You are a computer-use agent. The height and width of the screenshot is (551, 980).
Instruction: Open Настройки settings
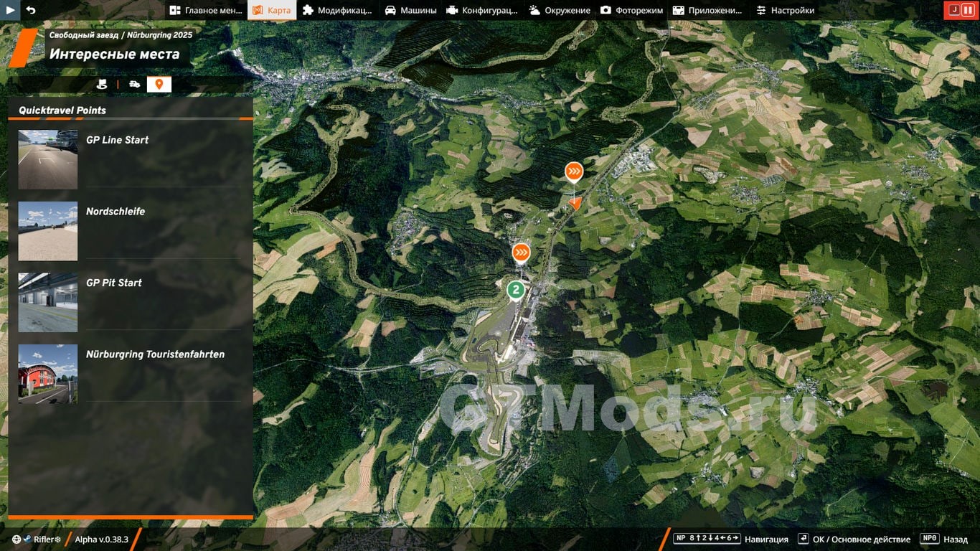pos(785,10)
